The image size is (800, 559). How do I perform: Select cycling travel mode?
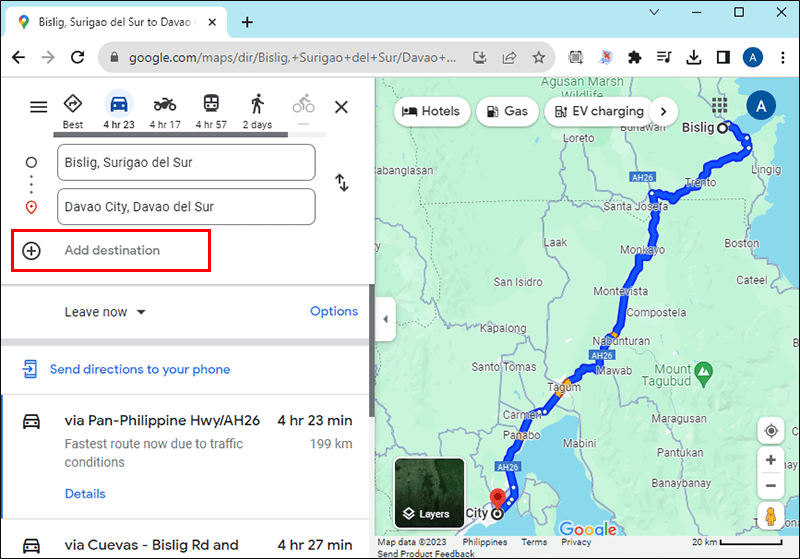click(x=304, y=108)
